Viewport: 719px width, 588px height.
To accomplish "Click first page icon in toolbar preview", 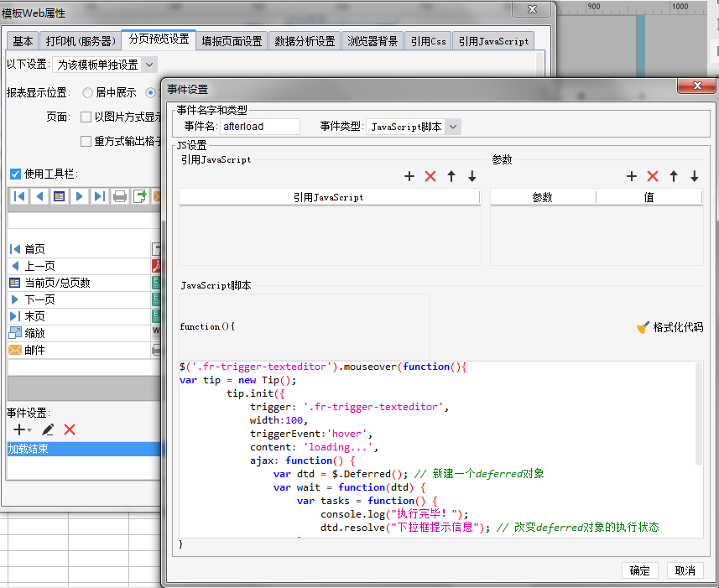I will [19, 196].
